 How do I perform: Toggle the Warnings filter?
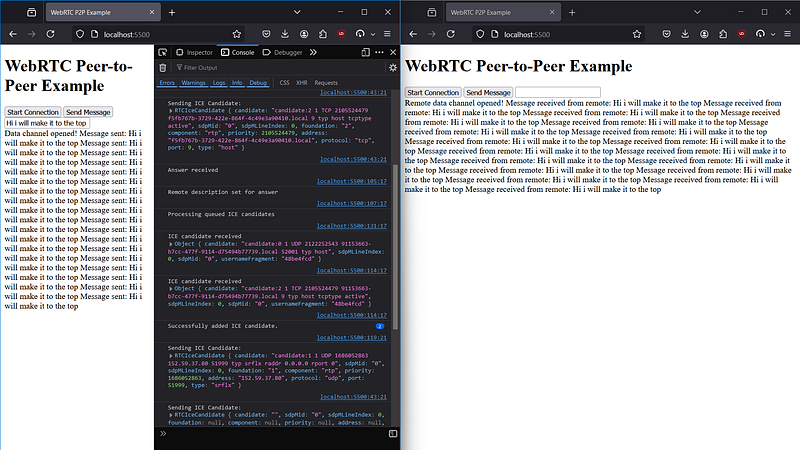point(193,83)
